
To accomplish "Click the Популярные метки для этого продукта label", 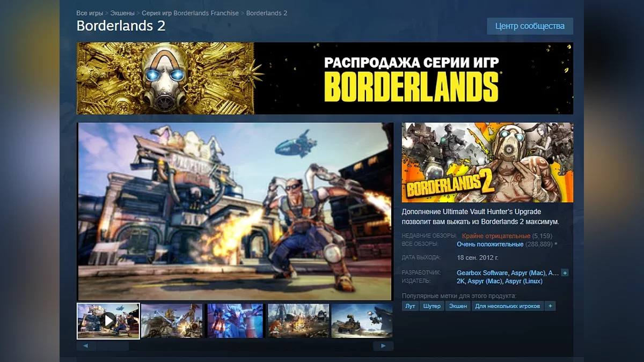I will (459, 296).
